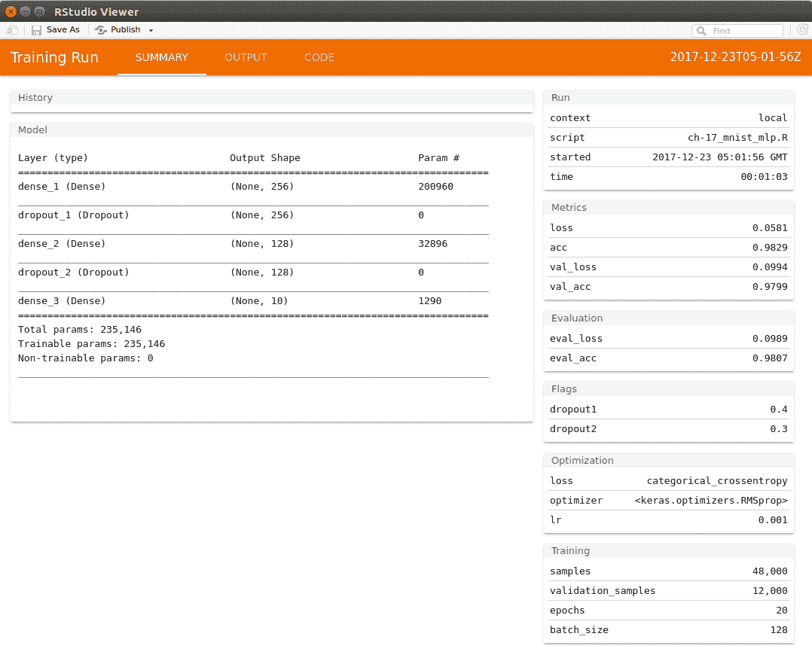Screen dimensions: 812x667
Task: Click the dense_2 (Dense) layer row
Action: point(253,243)
